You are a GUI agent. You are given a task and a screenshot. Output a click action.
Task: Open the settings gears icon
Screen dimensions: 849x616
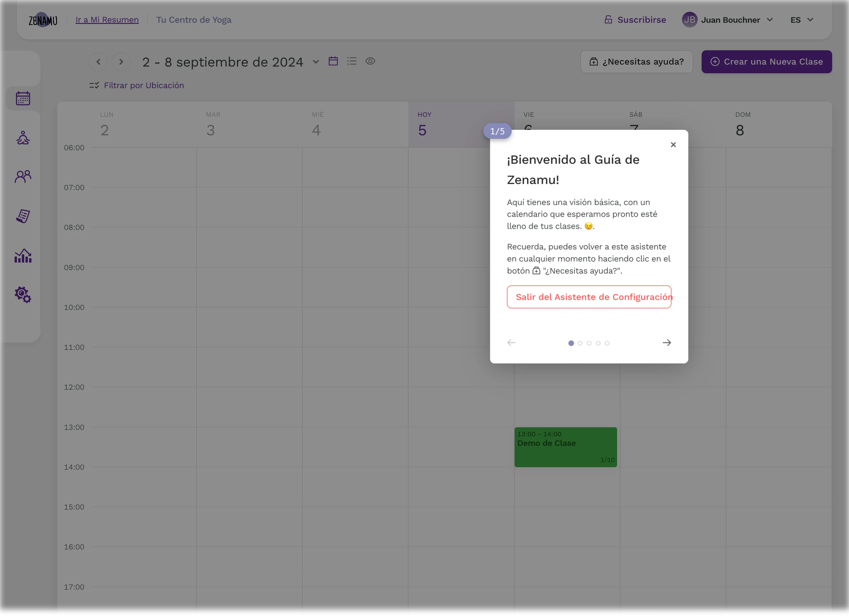click(x=23, y=295)
